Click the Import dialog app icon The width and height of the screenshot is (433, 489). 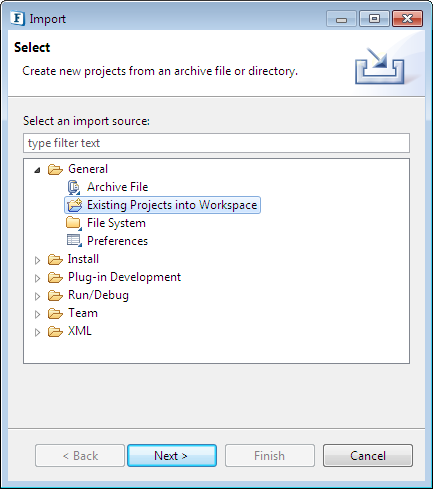17,18
